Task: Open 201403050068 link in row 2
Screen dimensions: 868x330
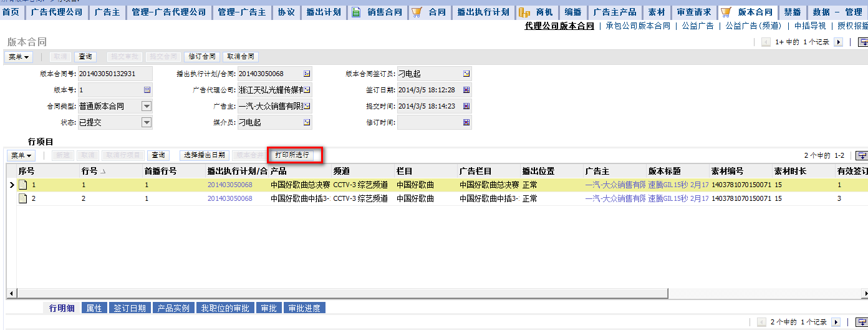Action: pyautogui.click(x=229, y=198)
